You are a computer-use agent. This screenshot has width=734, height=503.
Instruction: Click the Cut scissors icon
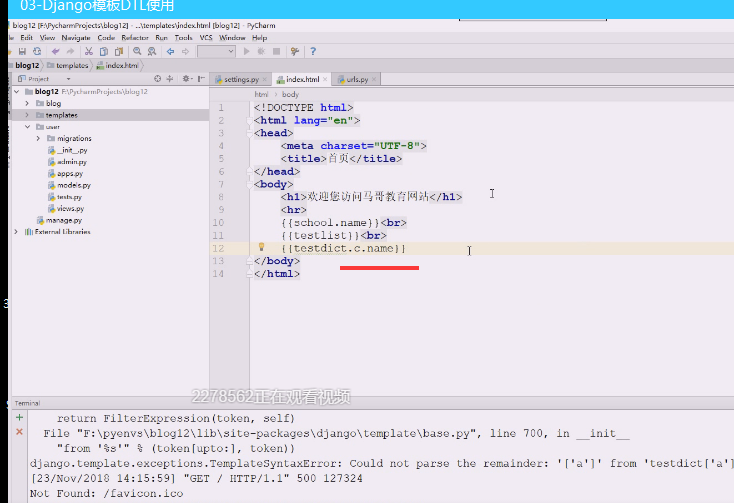pyautogui.click(x=88, y=51)
